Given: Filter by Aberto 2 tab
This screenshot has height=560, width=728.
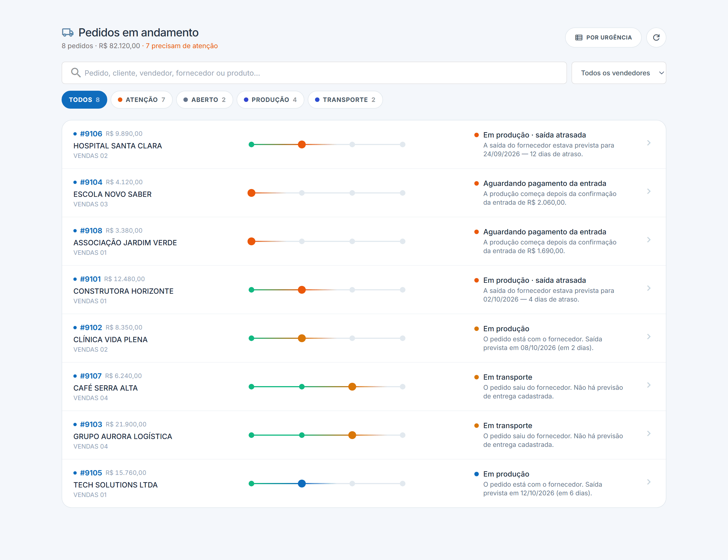Looking at the screenshot, I should point(204,100).
